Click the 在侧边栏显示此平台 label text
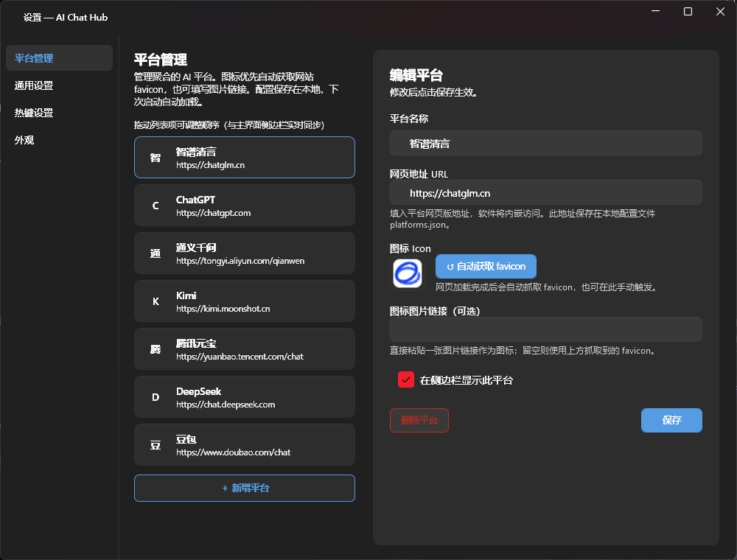 coord(467,380)
